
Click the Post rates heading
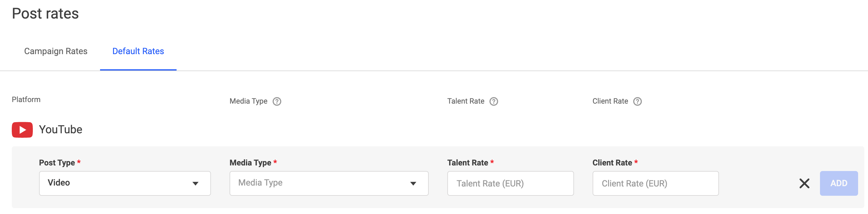[x=45, y=14]
